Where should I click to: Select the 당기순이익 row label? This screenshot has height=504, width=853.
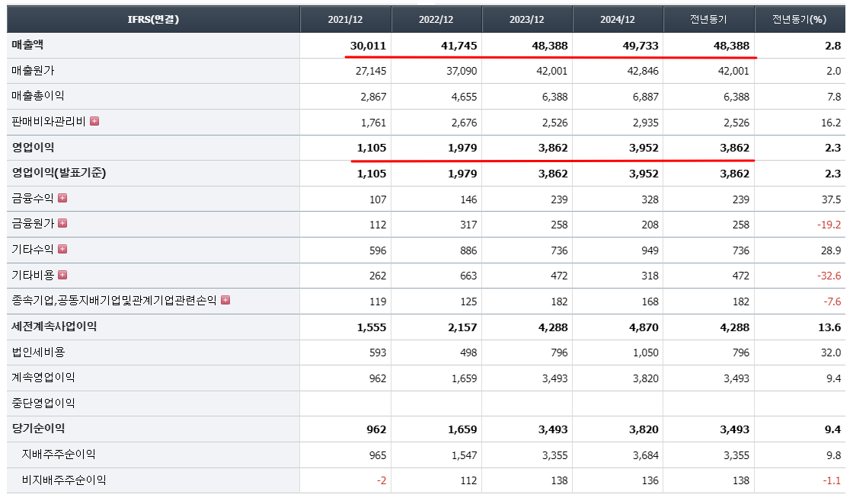(x=38, y=429)
